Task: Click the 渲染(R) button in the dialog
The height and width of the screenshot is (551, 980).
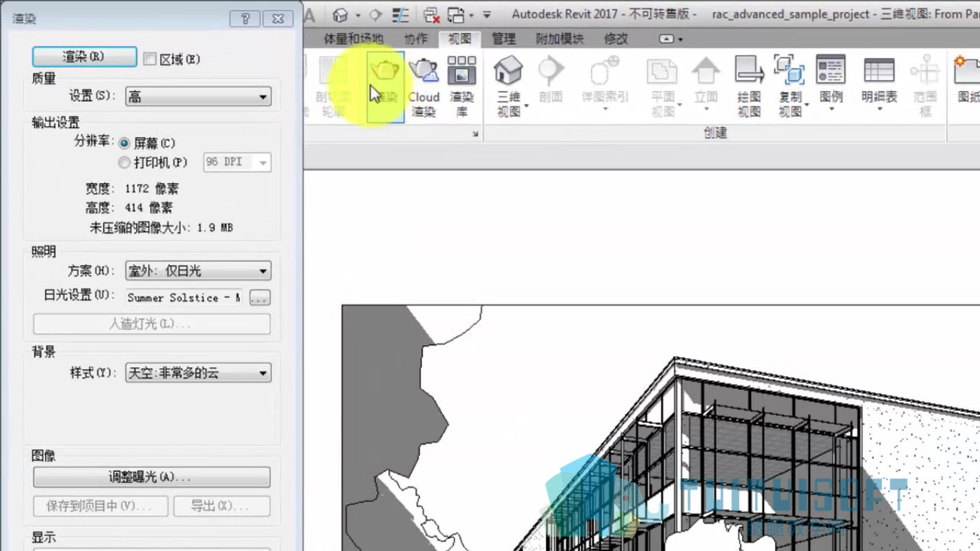Action: [x=85, y=57]
